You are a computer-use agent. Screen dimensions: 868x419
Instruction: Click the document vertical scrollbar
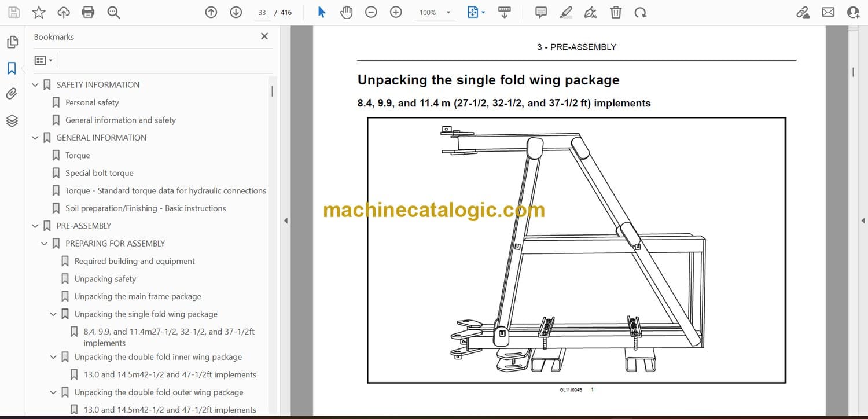pyautogui.click(x=853, y=72)
